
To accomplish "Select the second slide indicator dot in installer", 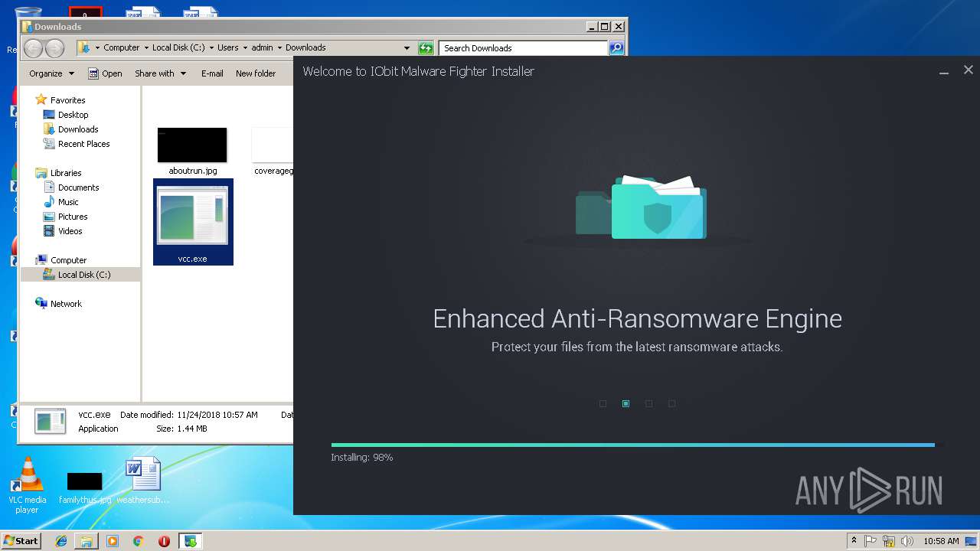I will [626, 403].
